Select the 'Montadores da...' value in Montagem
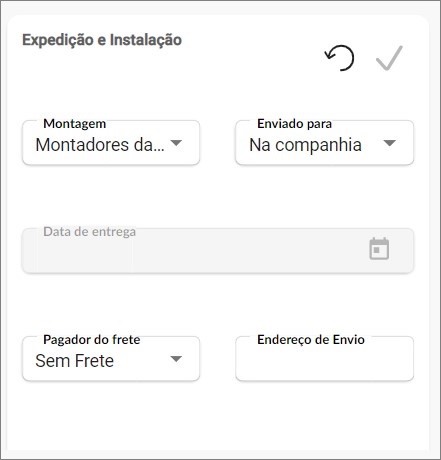 100,145
